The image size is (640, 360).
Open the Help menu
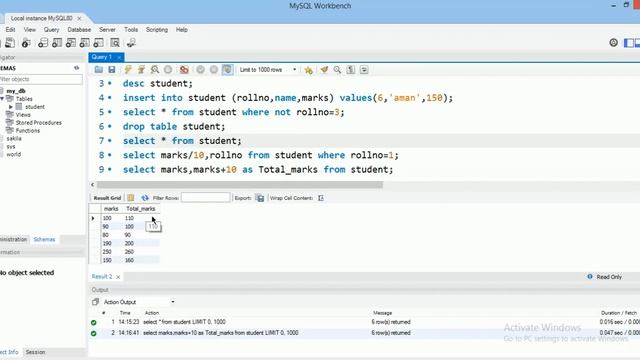[182, 30]
